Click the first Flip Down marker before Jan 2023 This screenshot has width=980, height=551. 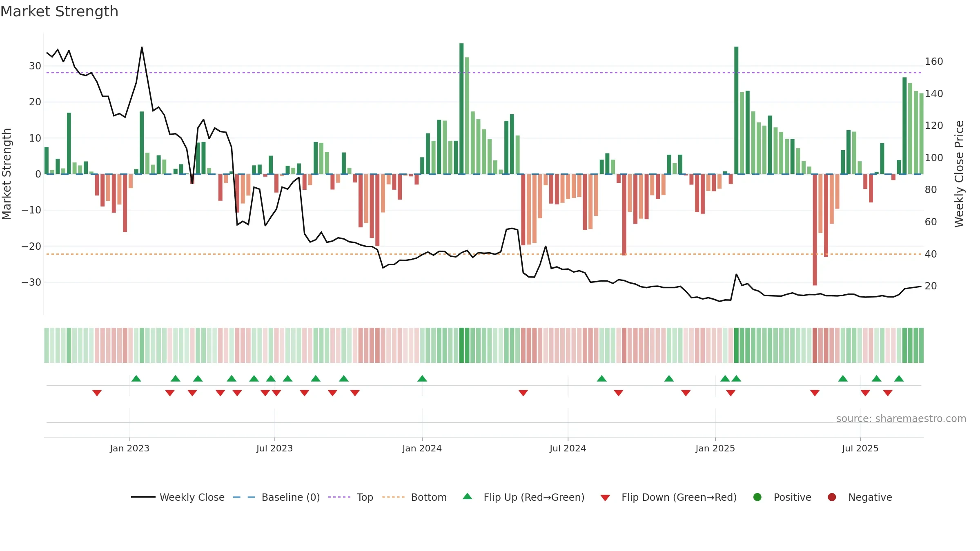[x=97, y=393]
